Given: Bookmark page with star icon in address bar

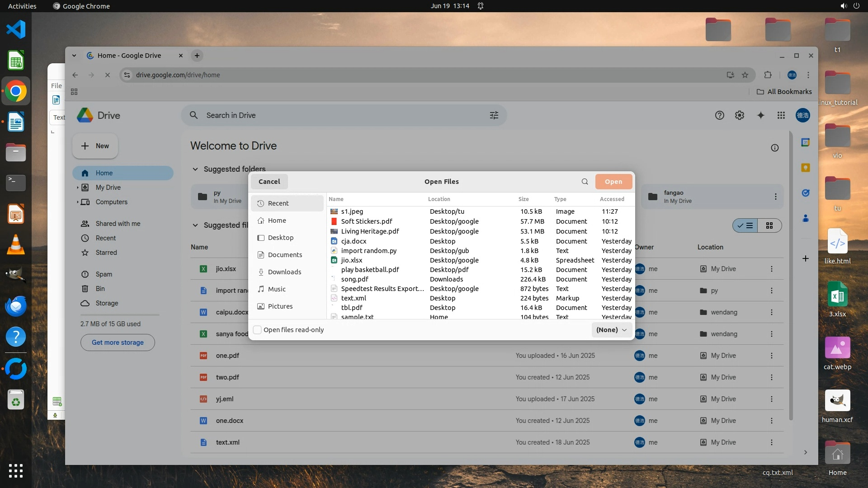Looking at the screenshot, I should pyautogui.click(x=745, y=75).
